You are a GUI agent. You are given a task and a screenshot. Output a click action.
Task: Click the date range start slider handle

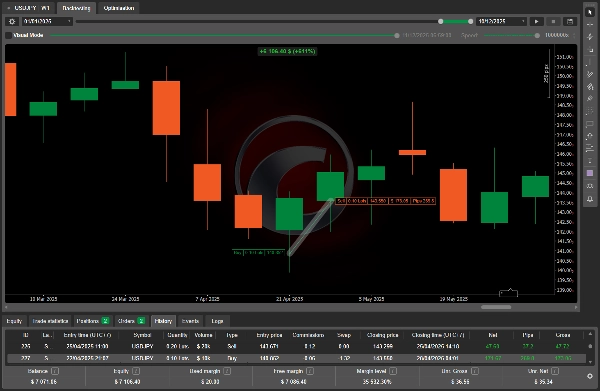pos(441,21)
